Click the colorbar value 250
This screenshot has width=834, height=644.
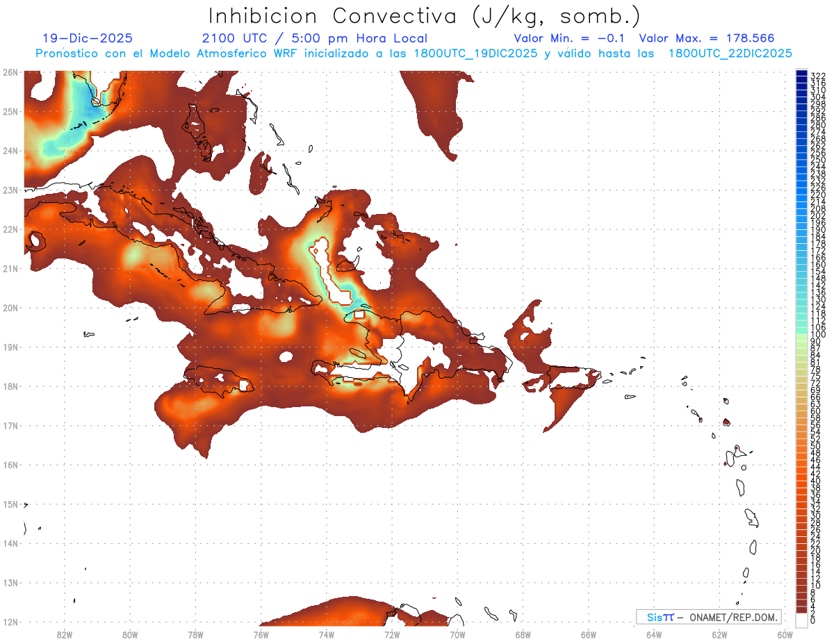coord(818,160)
